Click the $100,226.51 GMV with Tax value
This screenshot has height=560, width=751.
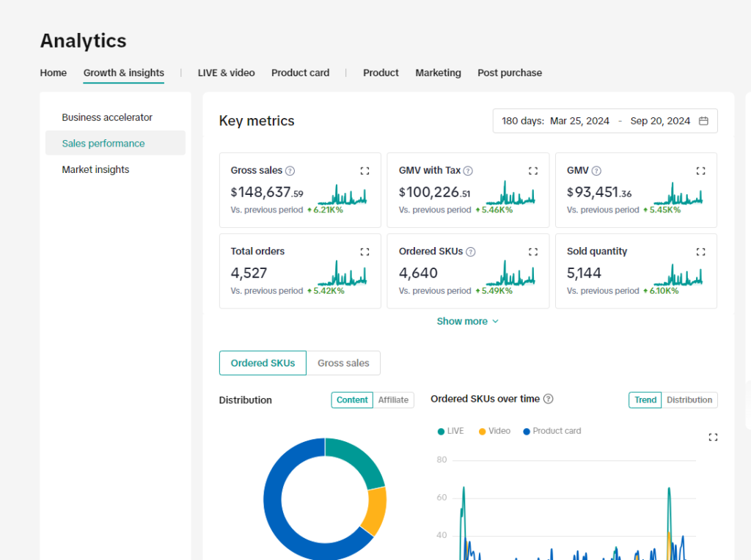[x=434, y=193]
